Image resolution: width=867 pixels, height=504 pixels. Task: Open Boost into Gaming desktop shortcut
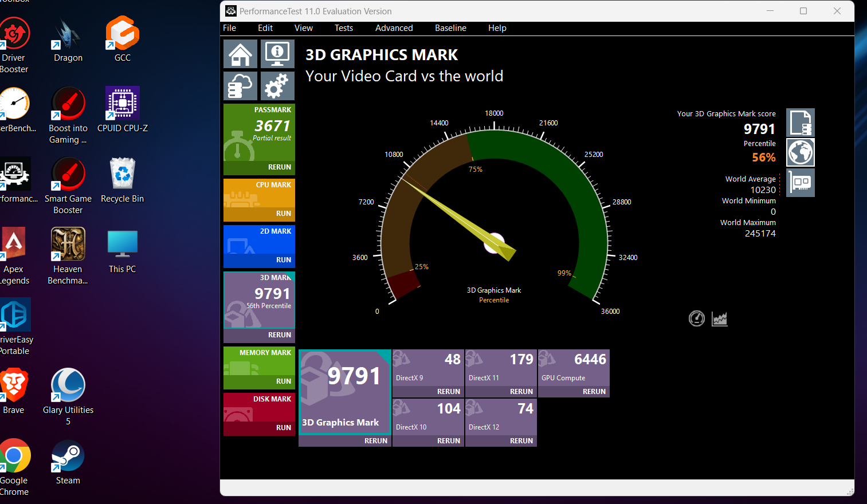coord(68,116)
